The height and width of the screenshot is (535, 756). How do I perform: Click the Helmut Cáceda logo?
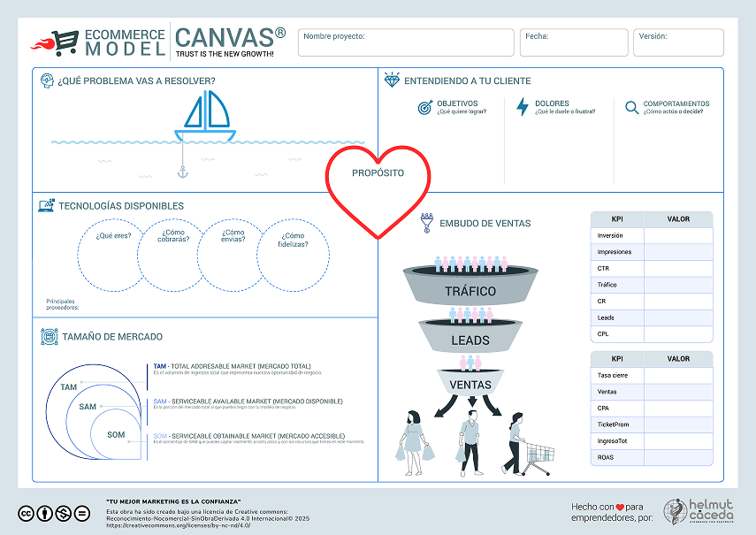tap(699, 512)
